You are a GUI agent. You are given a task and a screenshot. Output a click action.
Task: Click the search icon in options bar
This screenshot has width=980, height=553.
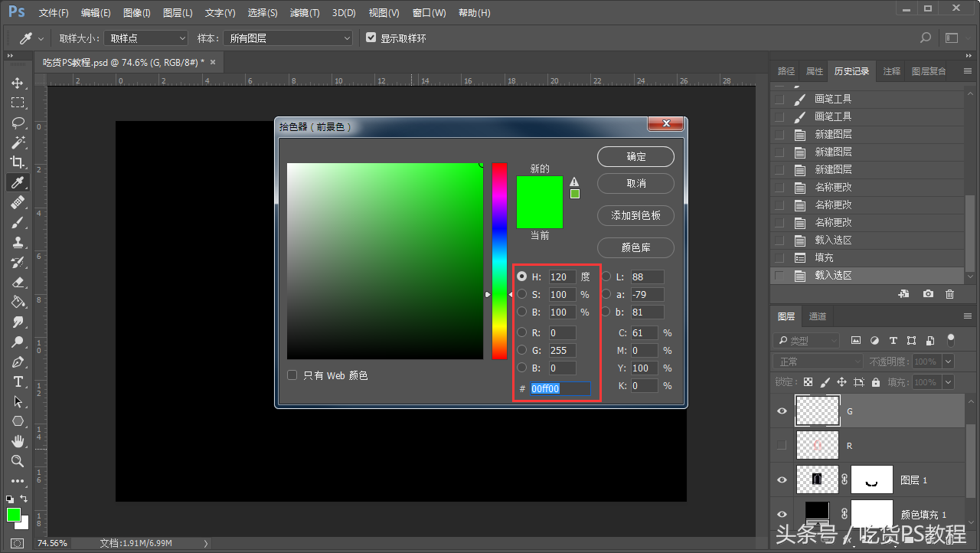click(x=926, y=38)
